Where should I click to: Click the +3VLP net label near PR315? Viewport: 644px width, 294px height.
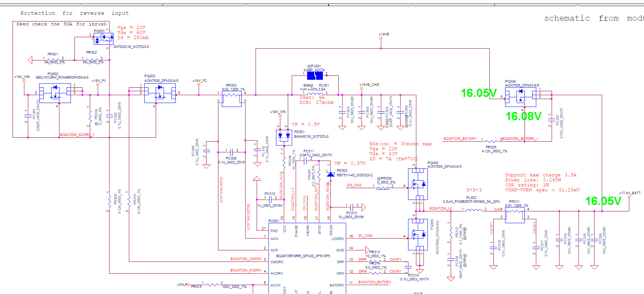(182, 285)
